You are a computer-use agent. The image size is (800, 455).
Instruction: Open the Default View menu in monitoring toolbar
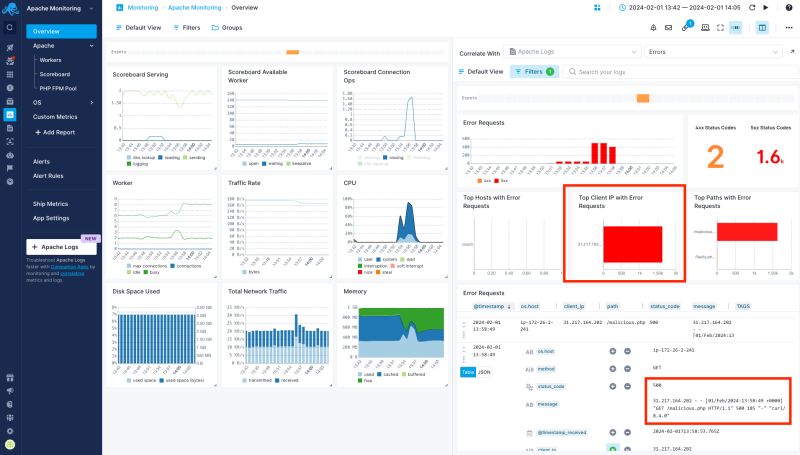[138, 28]
